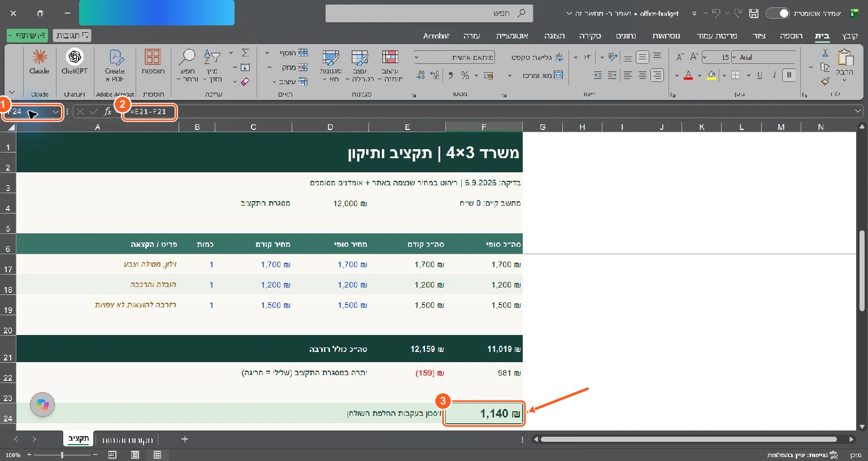
Task: Expand the formula bar chevron
Action: (858, 111)
